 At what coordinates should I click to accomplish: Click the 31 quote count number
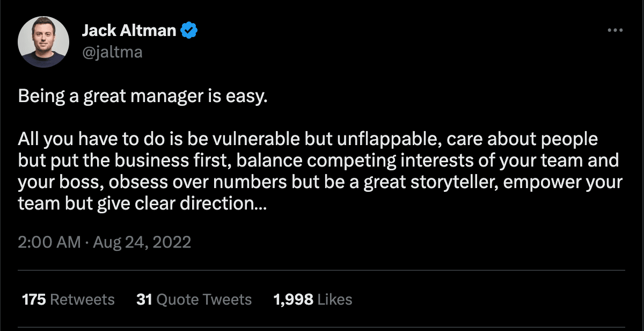(144, 299)
